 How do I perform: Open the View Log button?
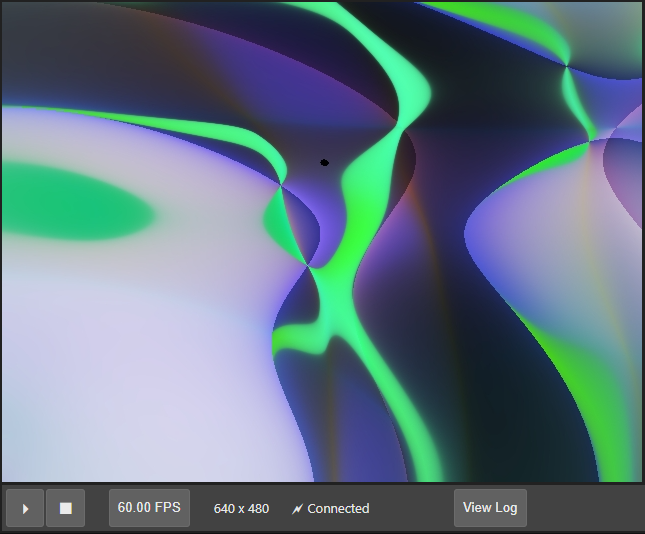pos(490,508)
